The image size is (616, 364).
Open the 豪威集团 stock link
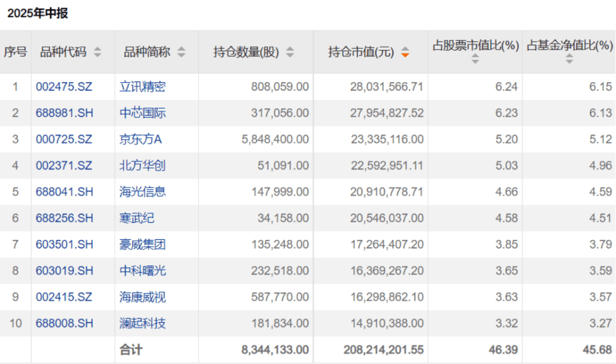[143, 244]
